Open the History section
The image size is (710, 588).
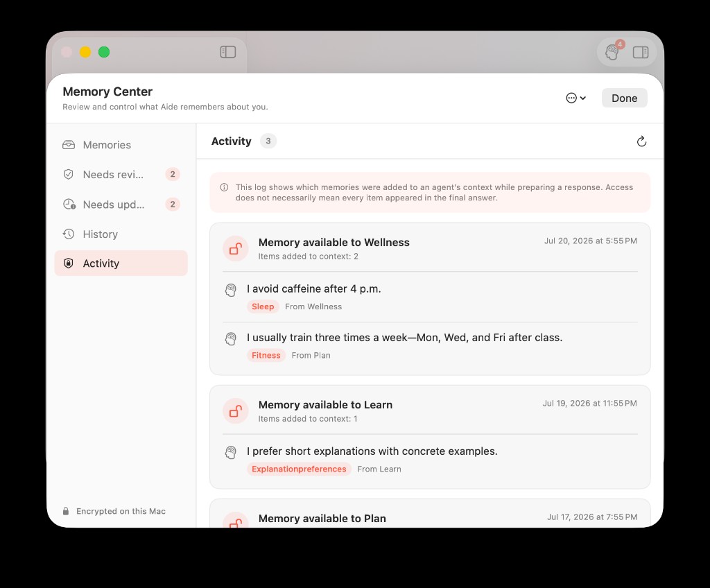[121, 234]
